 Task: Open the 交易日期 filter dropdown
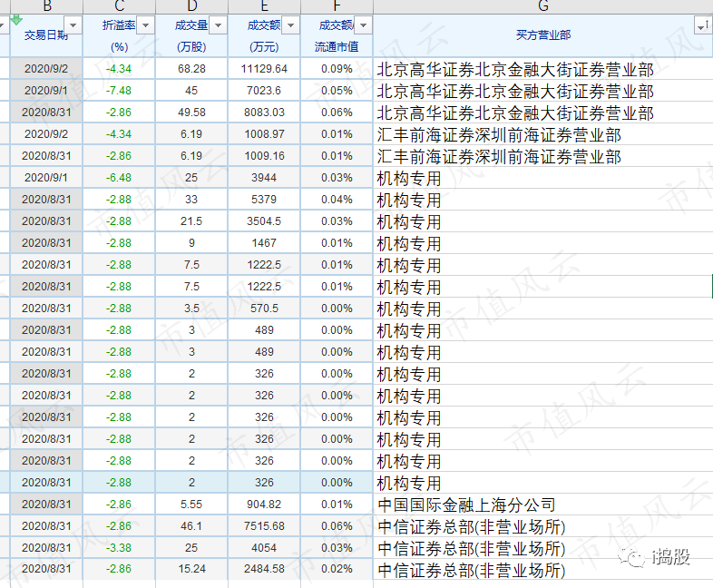[x=73, y=25]
